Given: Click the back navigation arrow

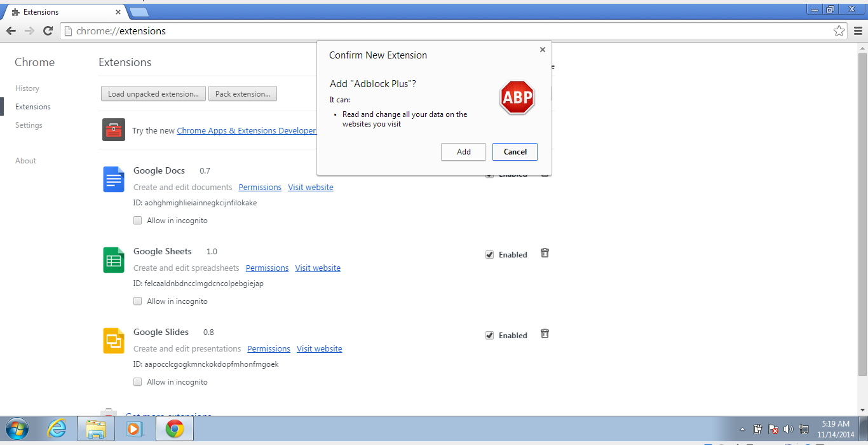Looking at the screenshot, I should (11, 31).
